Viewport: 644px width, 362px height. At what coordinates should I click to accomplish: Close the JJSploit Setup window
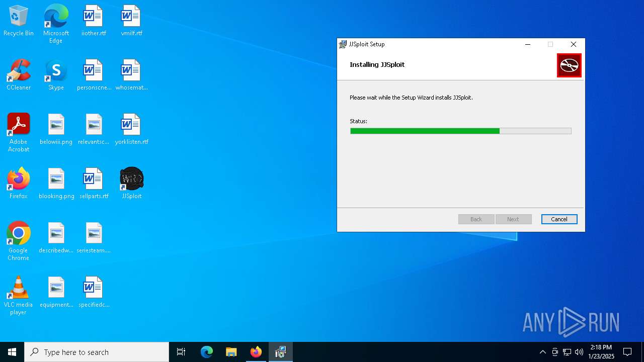pyautogui.click(x=573, y=44)
